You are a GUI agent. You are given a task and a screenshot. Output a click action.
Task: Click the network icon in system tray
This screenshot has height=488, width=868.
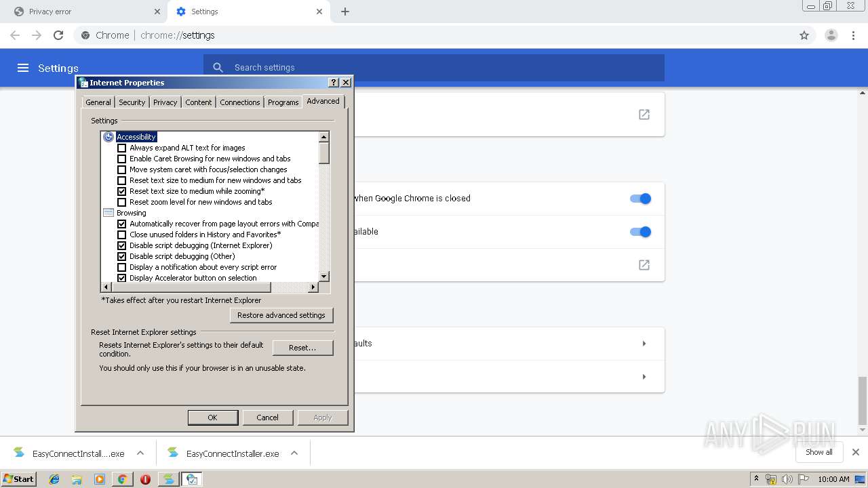click(x=771, y=479)
